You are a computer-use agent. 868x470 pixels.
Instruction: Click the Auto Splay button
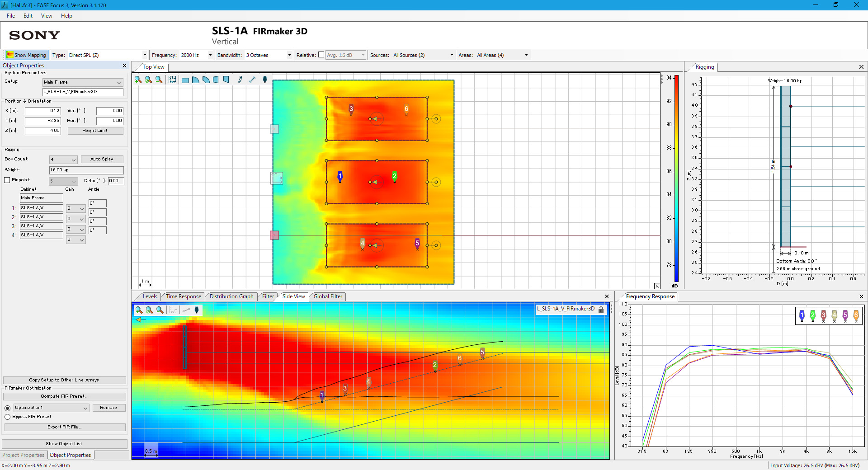click(102, 159)
